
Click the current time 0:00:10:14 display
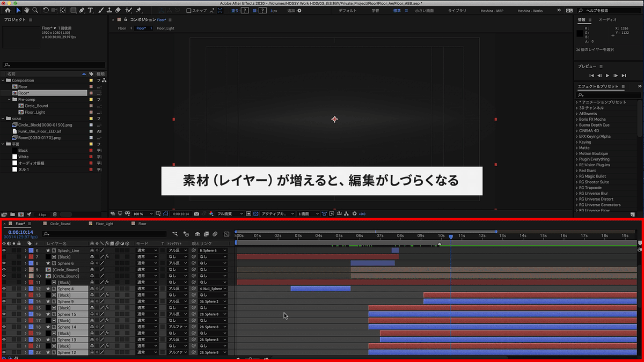point(20,232)
